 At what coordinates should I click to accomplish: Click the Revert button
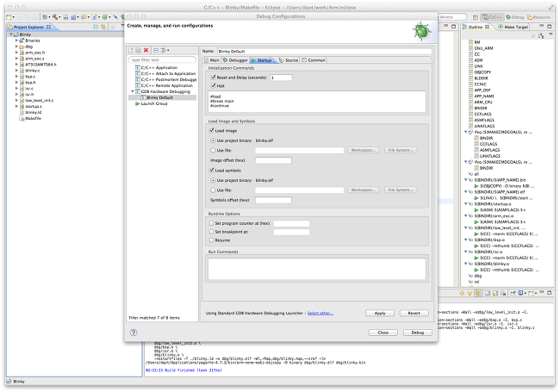414,313
